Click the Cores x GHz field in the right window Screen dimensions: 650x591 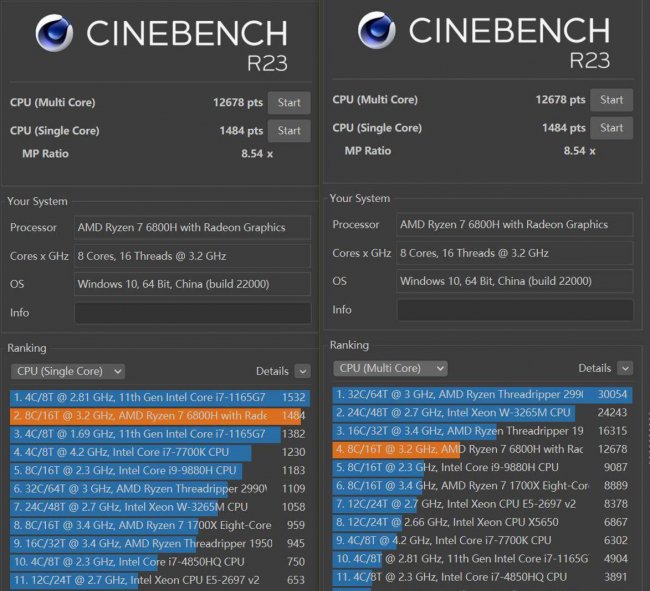515,253
